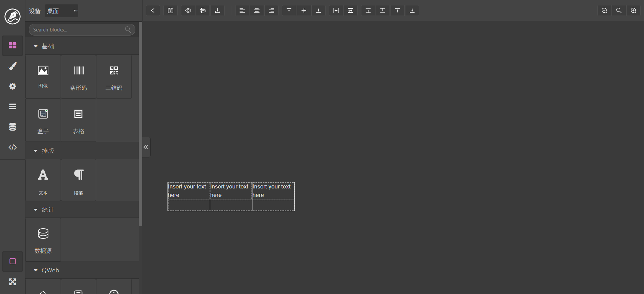
Task: Open the device dropdown showing 桌面
Action: point(62,11)
